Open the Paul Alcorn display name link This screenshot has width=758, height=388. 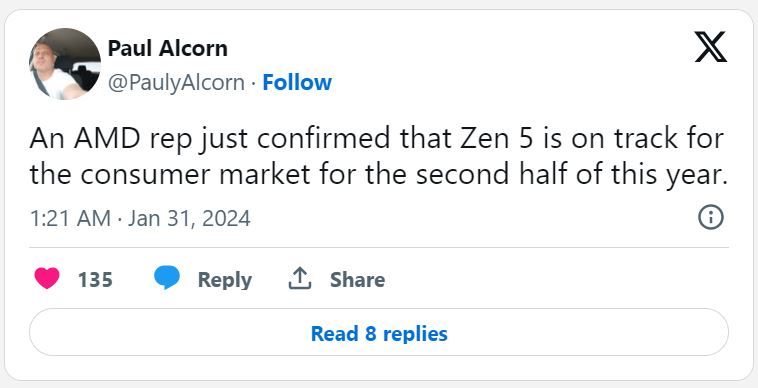(x=167, y=49)
